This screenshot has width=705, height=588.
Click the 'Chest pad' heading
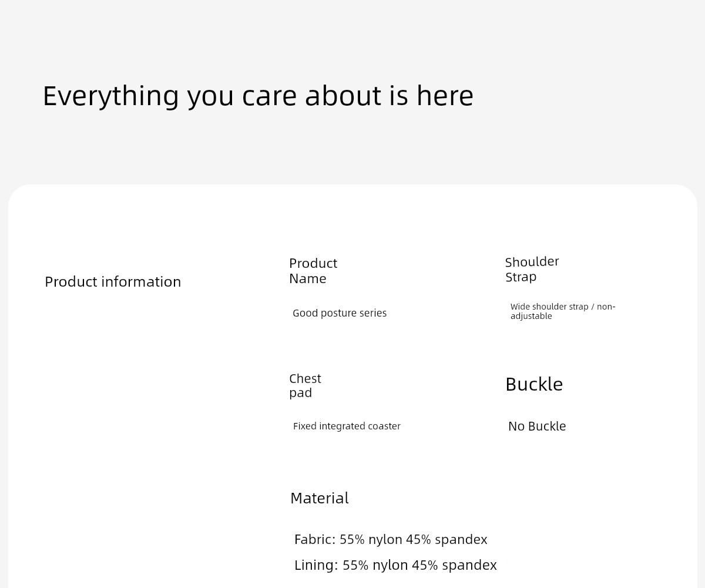pyautogui.click(x=305, y=385)
